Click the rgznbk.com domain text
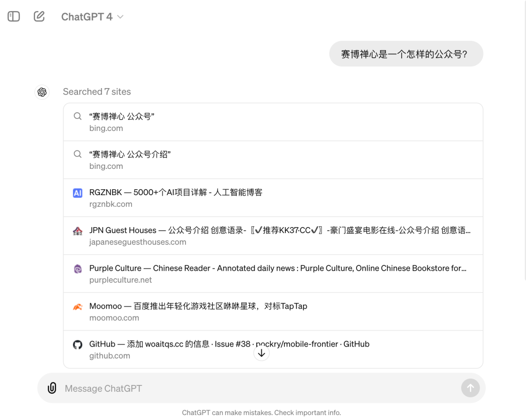The image size is (526, 420). [x=111, y=204]
